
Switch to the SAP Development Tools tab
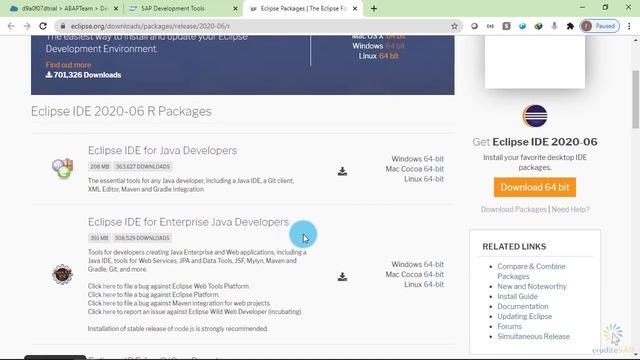click(x=173, y=8)
